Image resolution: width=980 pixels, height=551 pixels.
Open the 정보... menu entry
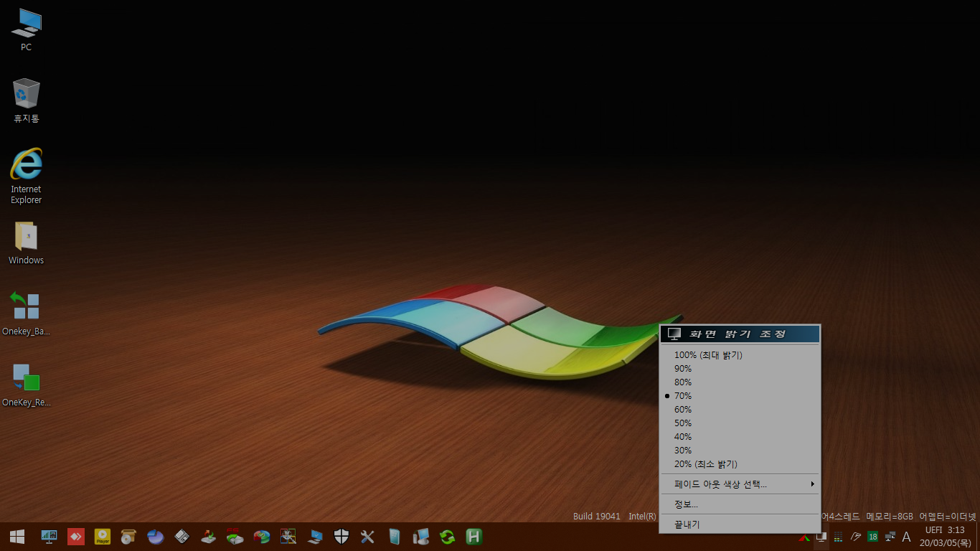tap(740, 504)
